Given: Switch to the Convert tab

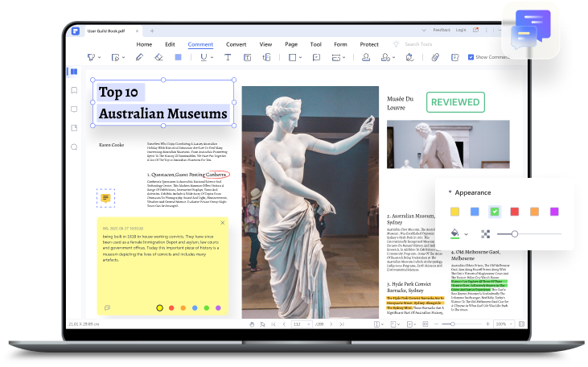Looking at the screenshot, I should tap(236, 44).
